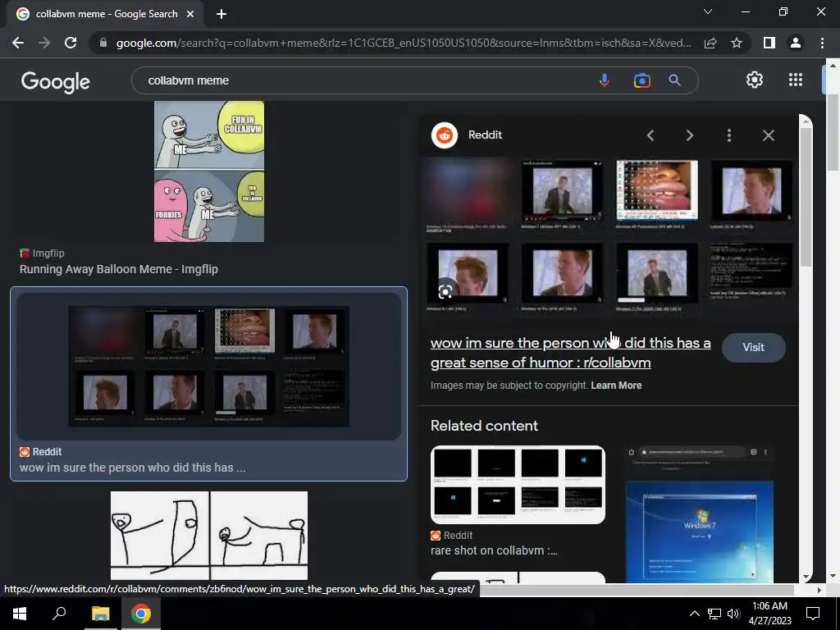This screenshot has width=840, height=630.
Task: Show the previous image in preview panel
Action: pos(651,135)
